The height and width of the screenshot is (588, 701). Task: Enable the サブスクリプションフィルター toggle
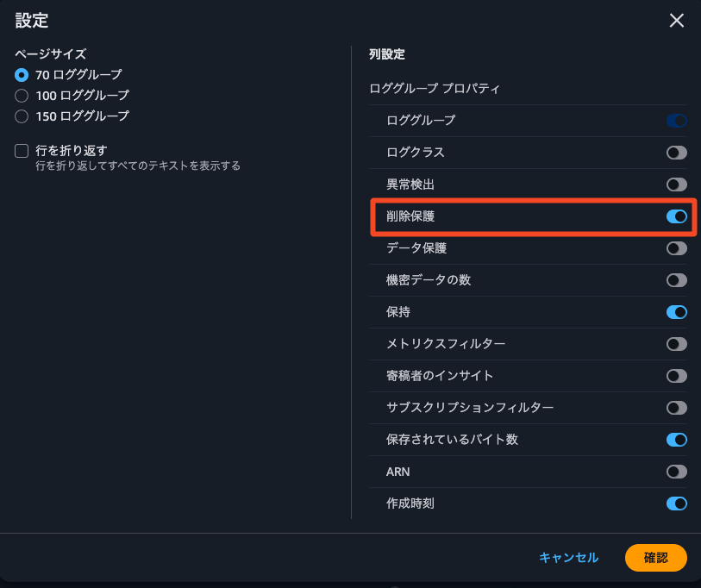click(676, 408)
